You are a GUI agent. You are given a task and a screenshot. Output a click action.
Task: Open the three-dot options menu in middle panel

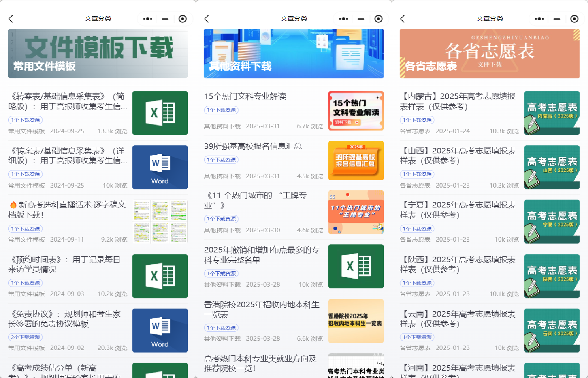pos(343,19)
